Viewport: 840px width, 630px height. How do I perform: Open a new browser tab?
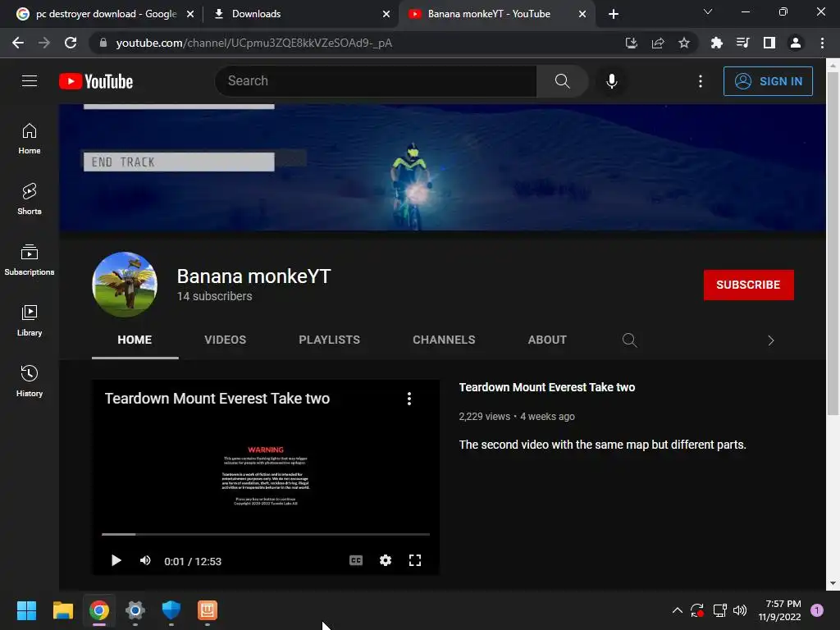(x=614, y=14)
